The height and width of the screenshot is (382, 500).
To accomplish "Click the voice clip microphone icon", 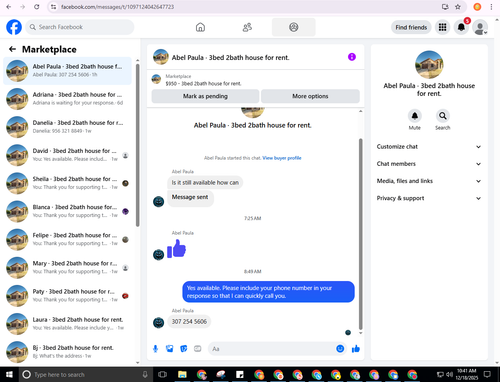I will (x=155, y=349).
